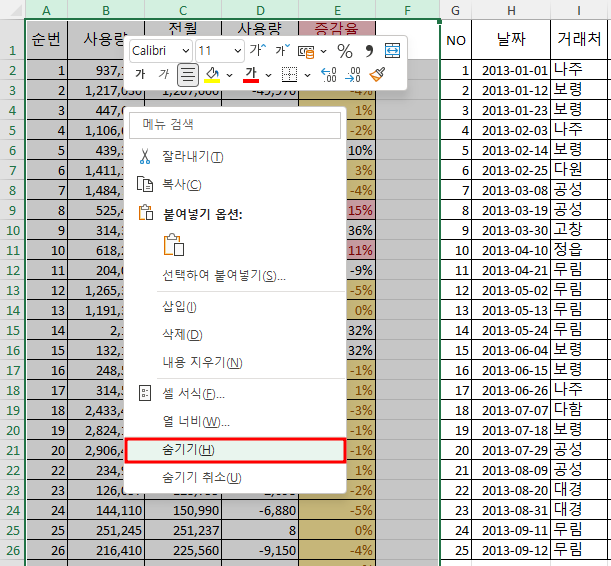The height and width of the screenshot is (566, 611).
Task: Click cell with date 2013-03-30
Action: [x=511, y=230]
